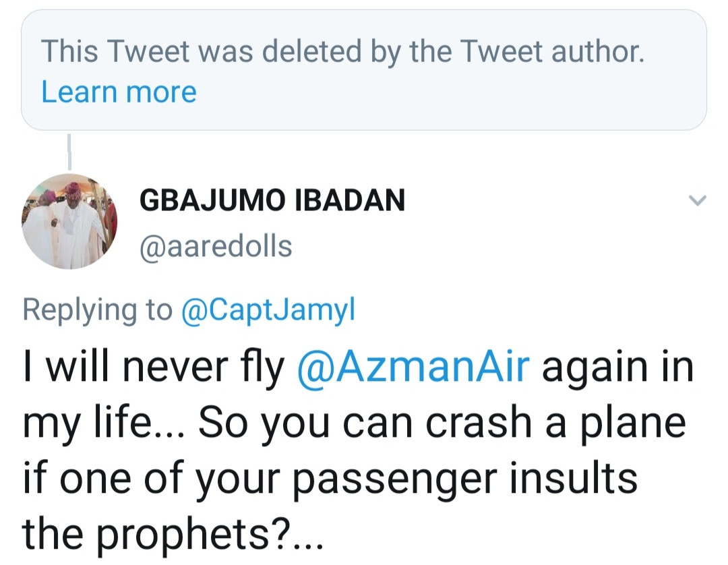This screenshot has height=565, width=728.
Task: Open GBAJUMO IBADAN's profile picture
Action: tap(69, 221)
